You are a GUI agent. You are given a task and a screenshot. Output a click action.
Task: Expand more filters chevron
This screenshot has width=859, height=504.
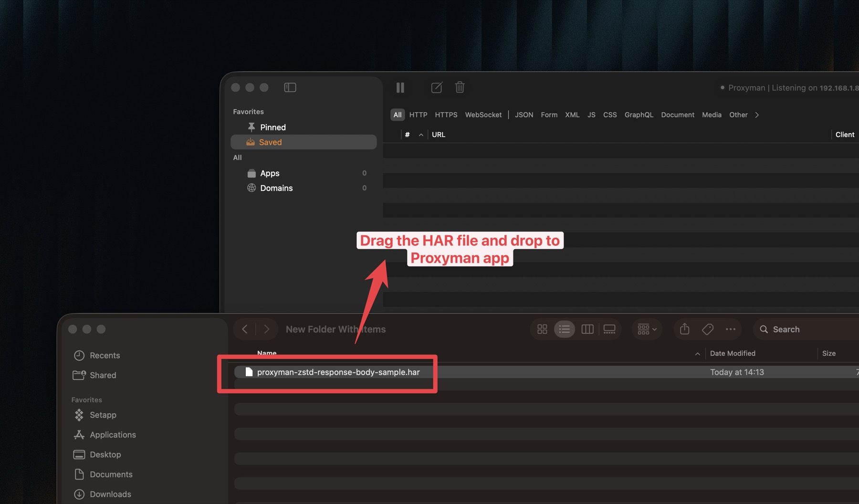757,115
